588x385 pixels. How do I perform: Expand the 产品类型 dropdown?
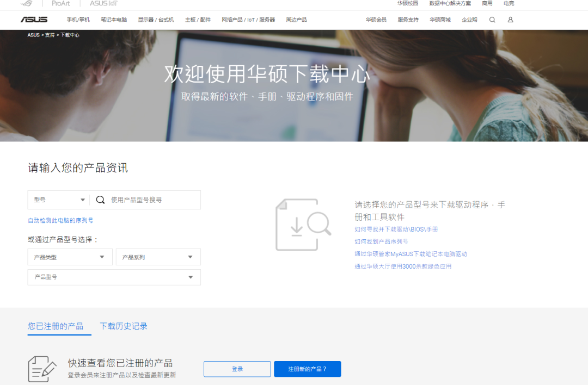pyautogui.click(x=70, y=257)
